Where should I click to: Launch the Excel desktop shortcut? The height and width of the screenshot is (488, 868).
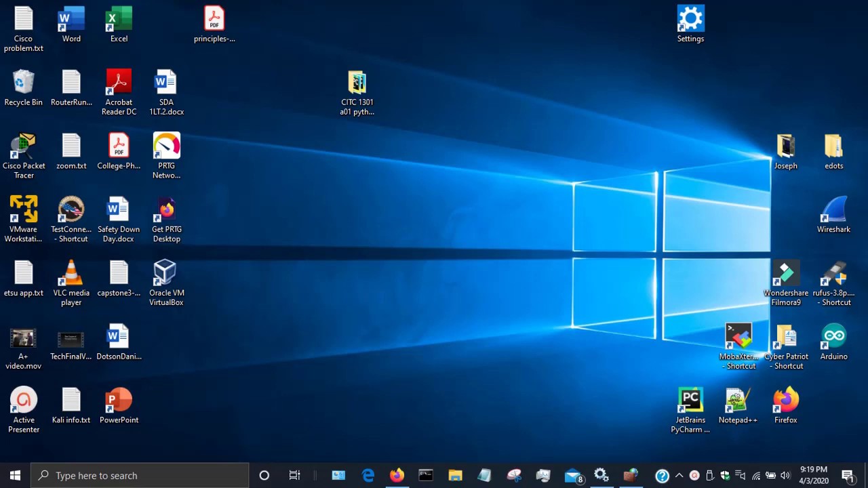click(119, 25)
